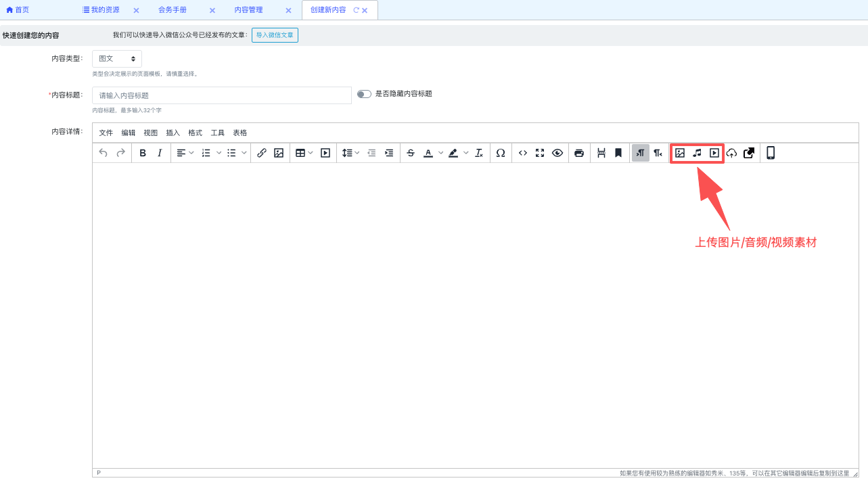
Task: Open source code view in the editor
Action: click(x=523, y=153)
